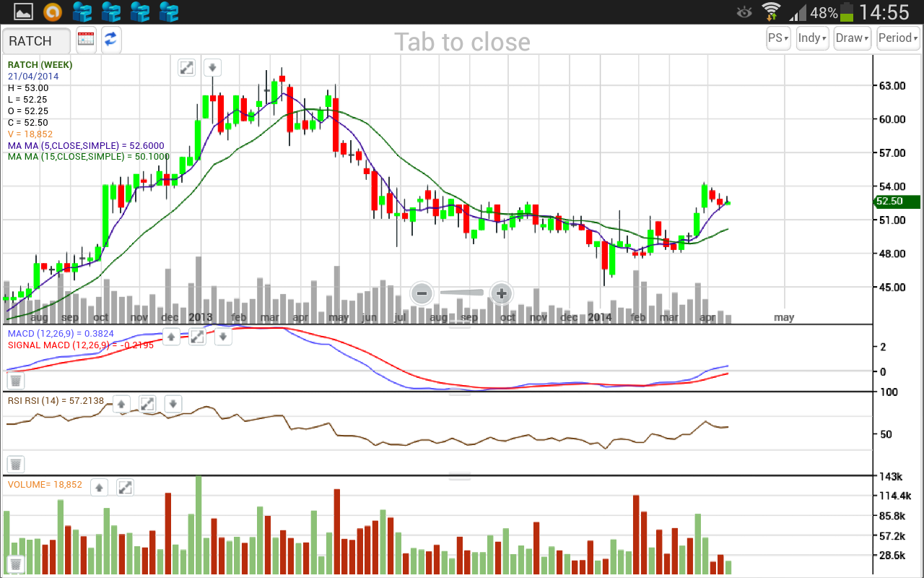Viewport: 924px width, 578px height.
Task: Tap the battery indicator icon
Action: coord(847,12)
